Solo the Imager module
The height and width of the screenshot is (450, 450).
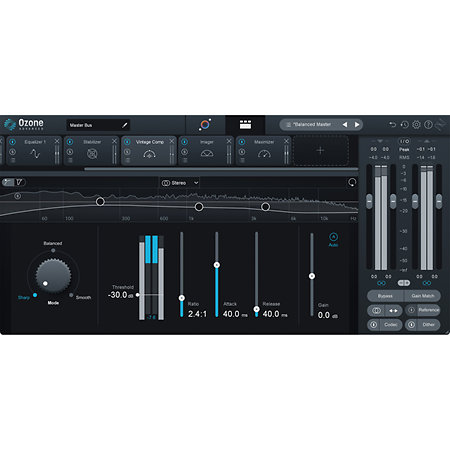tap(184, 152)
